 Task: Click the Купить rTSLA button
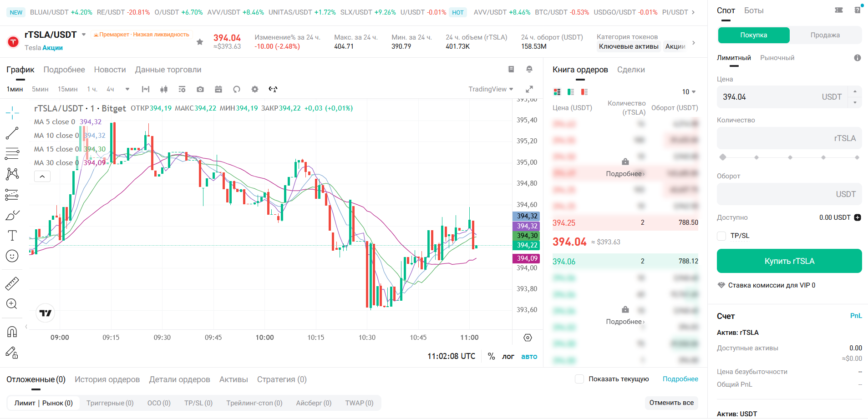coord(789,261)
